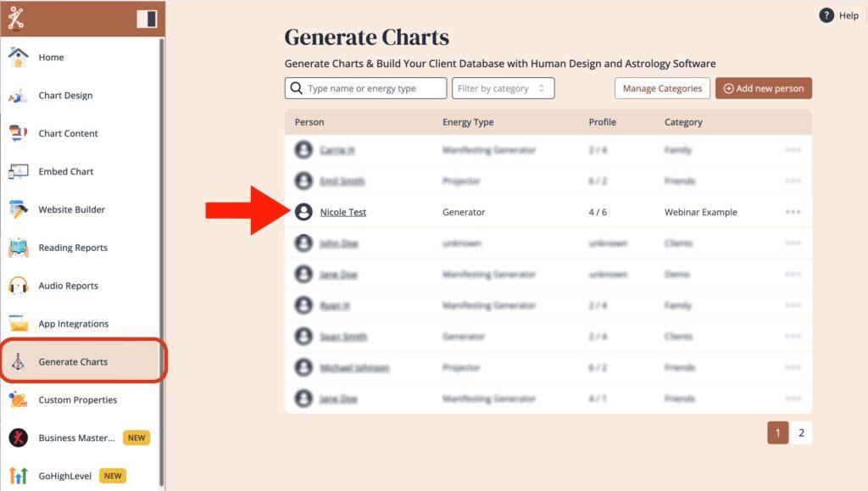The height and width of the screenshot is (491, 868).
Task: Click the Manage Categories button
Action: pos(662,88)
